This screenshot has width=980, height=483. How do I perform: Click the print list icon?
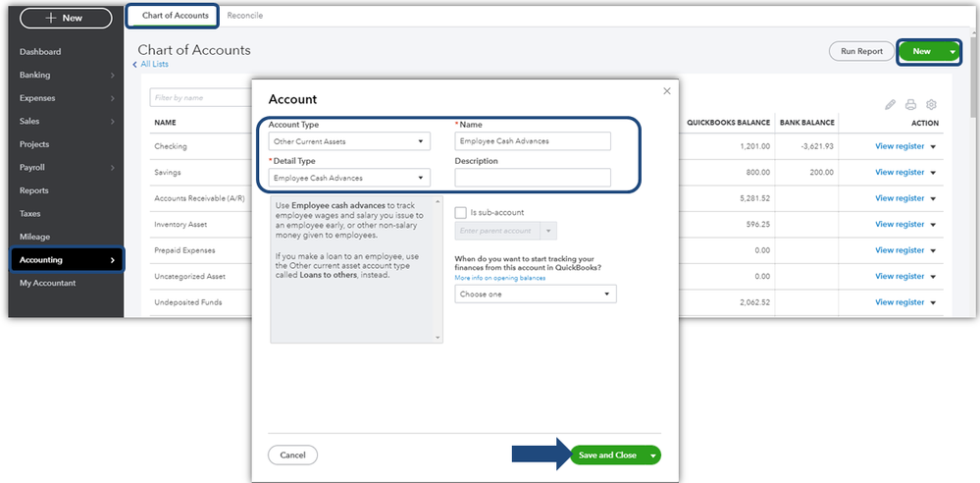click(911, 104)
